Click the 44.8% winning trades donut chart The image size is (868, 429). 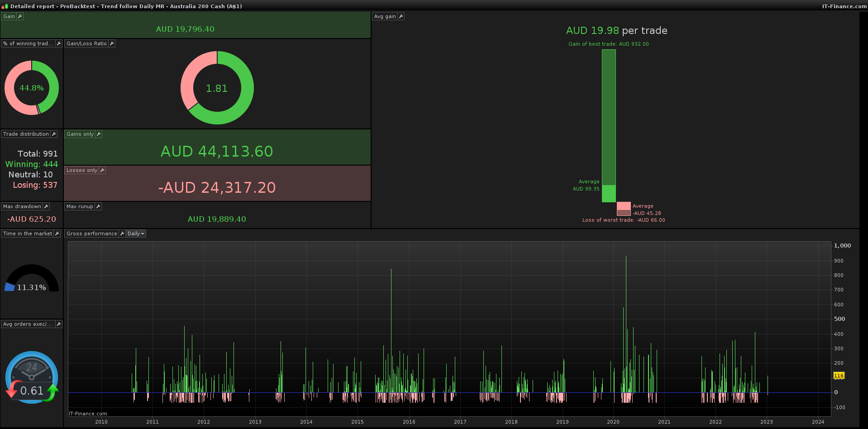point(32,88)
